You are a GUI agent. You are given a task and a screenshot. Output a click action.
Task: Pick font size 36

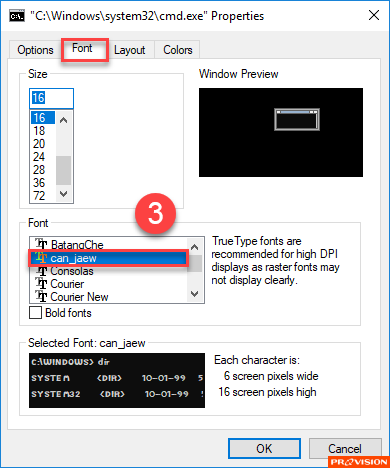43,182
